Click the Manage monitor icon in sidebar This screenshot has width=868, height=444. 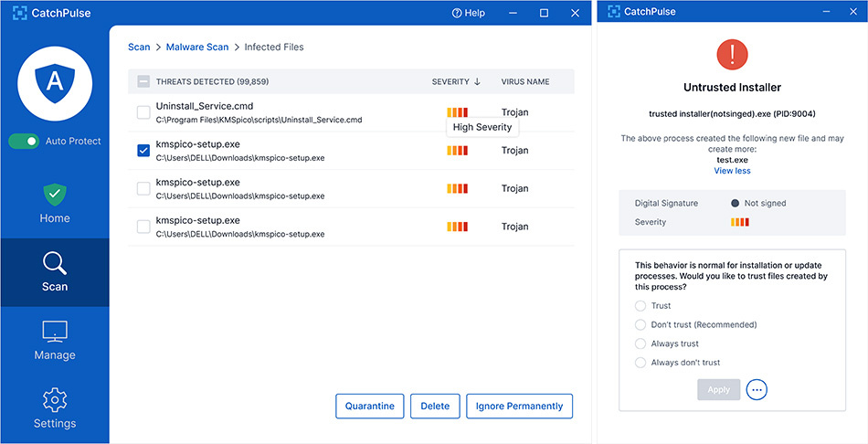(x=55, y=332)
